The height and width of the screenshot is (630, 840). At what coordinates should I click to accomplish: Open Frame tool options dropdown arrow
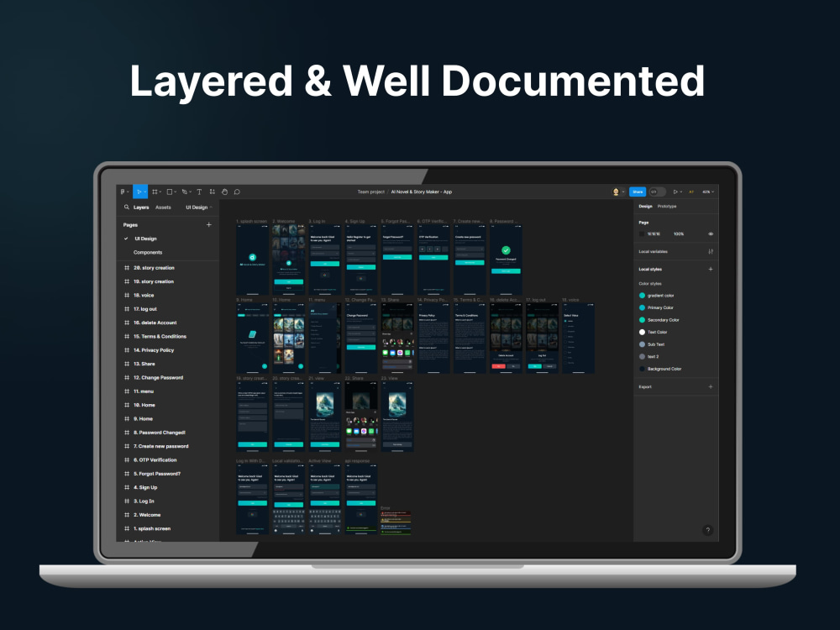160,192
